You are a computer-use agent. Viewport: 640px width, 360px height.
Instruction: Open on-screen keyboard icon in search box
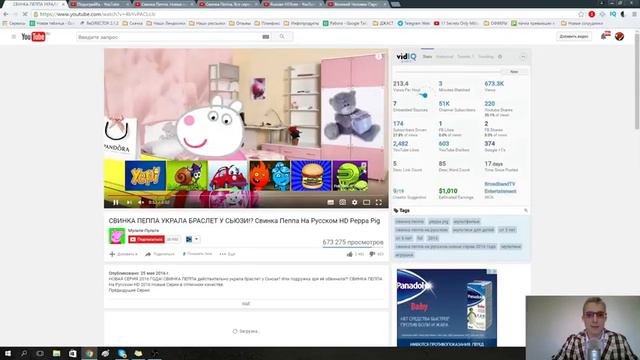click(266, 37)
